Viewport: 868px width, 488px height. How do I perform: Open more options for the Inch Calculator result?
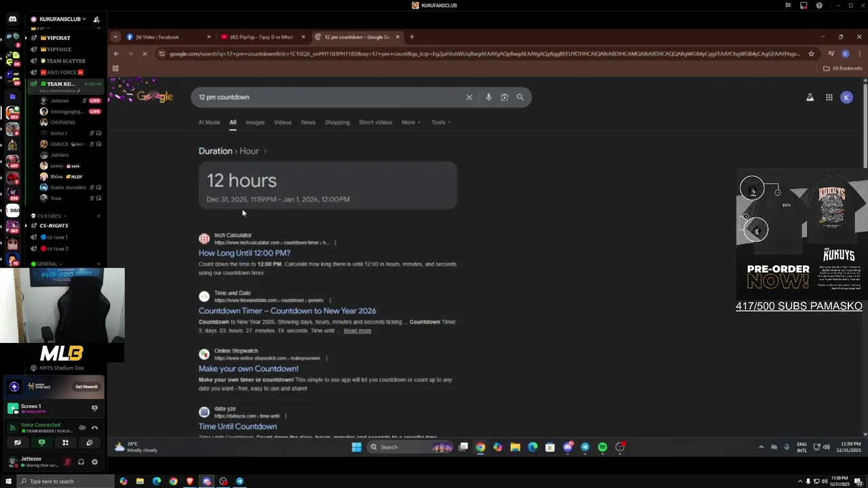335,243
